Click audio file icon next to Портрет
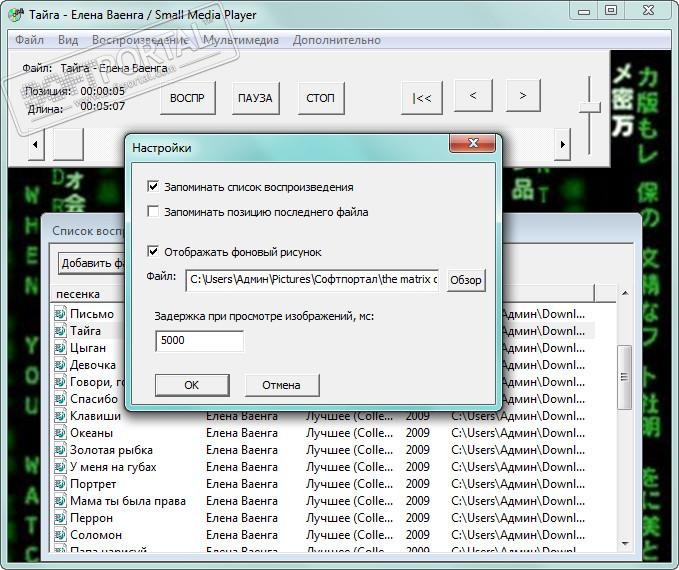Viewport: 679px width, 570px height. click(x=60, y=483)
